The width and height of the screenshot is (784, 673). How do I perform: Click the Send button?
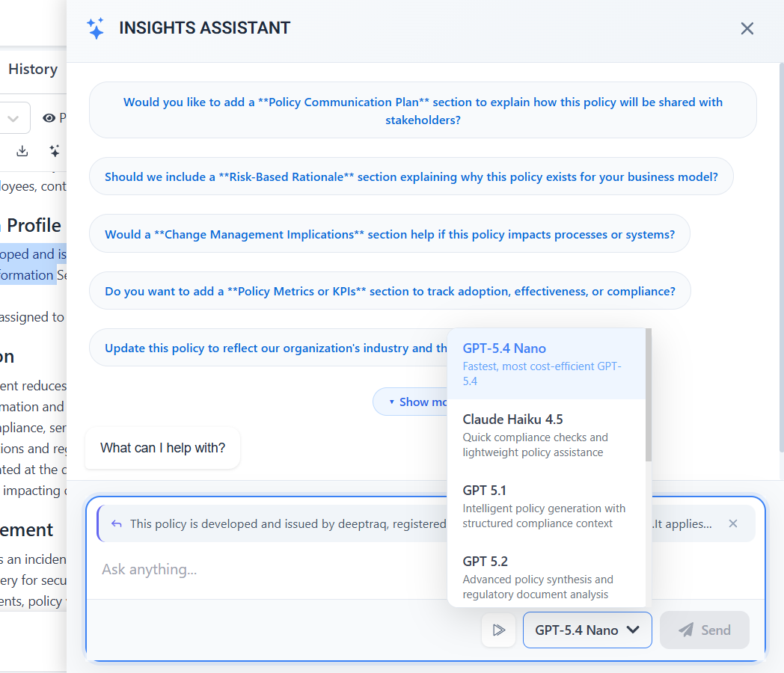coord(704,630)
